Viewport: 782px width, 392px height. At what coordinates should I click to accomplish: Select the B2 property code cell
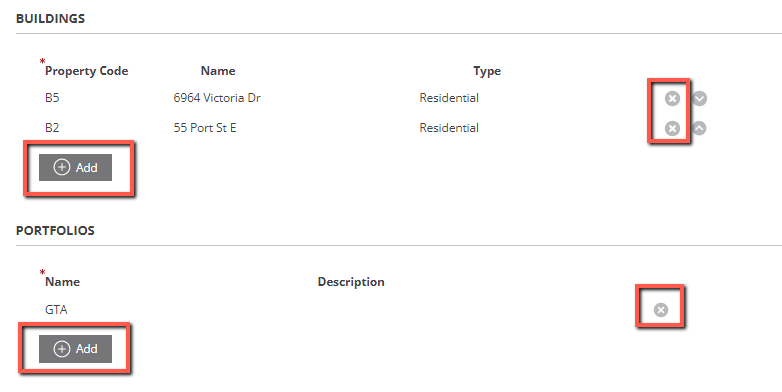[x=52, y=128]
